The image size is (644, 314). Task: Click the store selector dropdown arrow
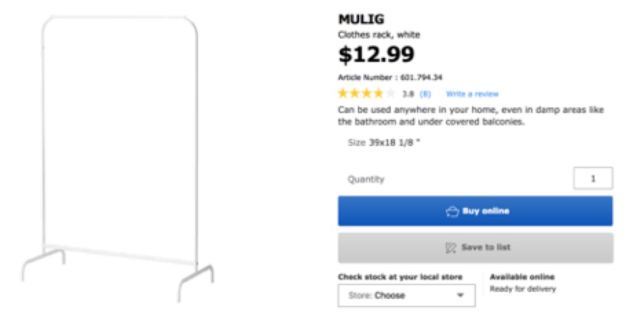(x=460, y=295)
